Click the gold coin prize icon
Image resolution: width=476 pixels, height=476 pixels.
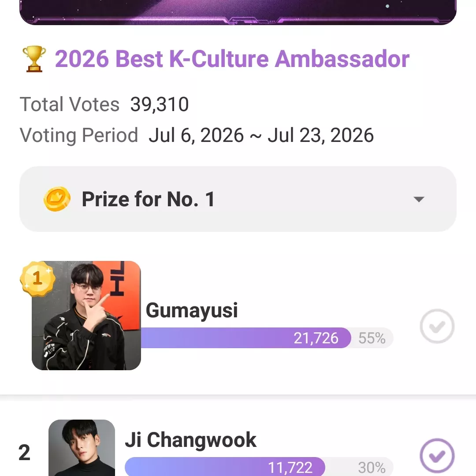pos(57,199)
